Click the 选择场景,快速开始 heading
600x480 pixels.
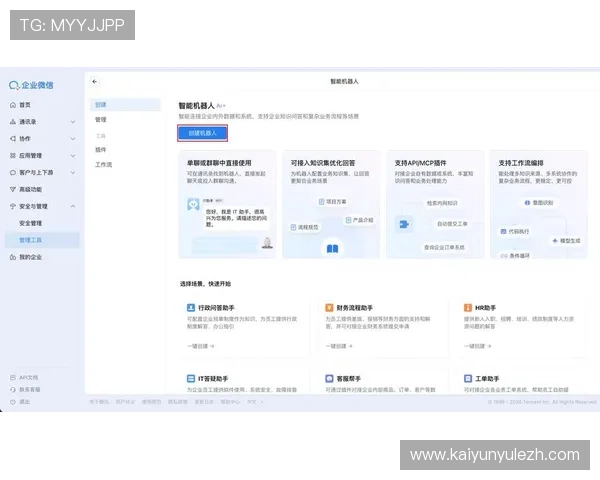click(x=205, y=284)
